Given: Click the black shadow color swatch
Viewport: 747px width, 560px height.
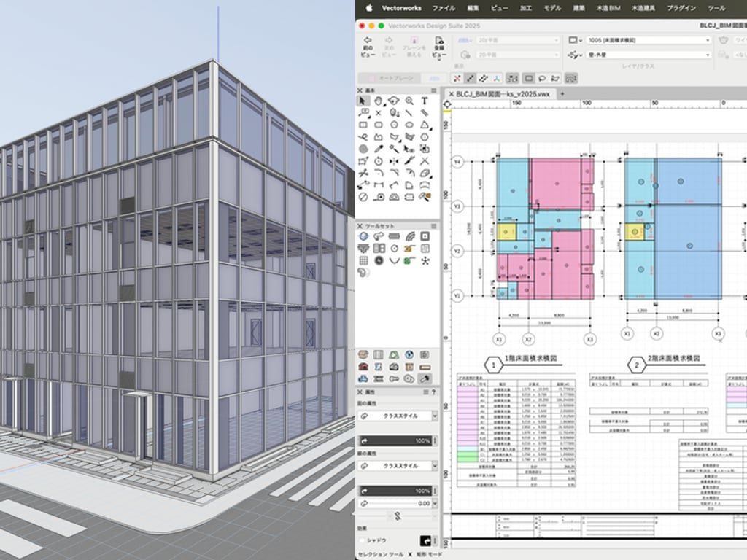Looking at the screenshot, I should click(x=425, y=540).
